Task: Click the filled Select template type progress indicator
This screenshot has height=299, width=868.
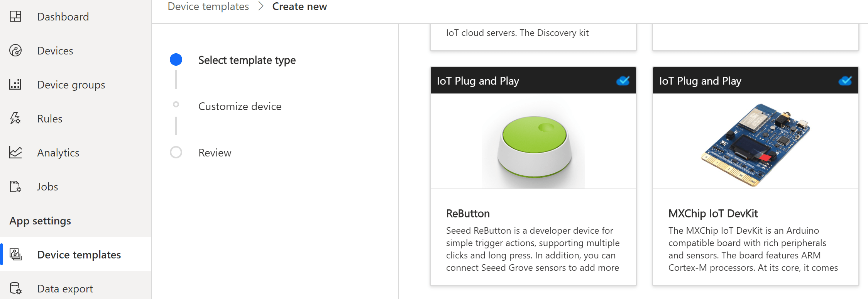Action: point(176,59)
